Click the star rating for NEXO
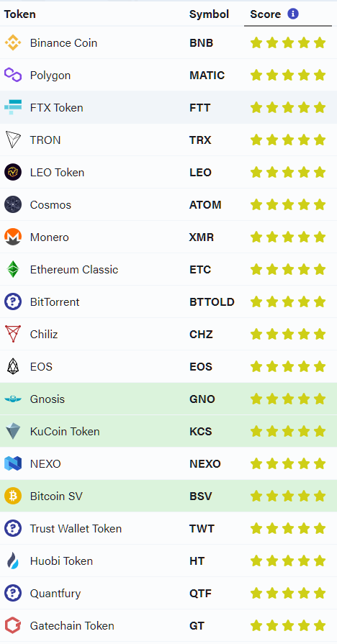 pos(288,463)
